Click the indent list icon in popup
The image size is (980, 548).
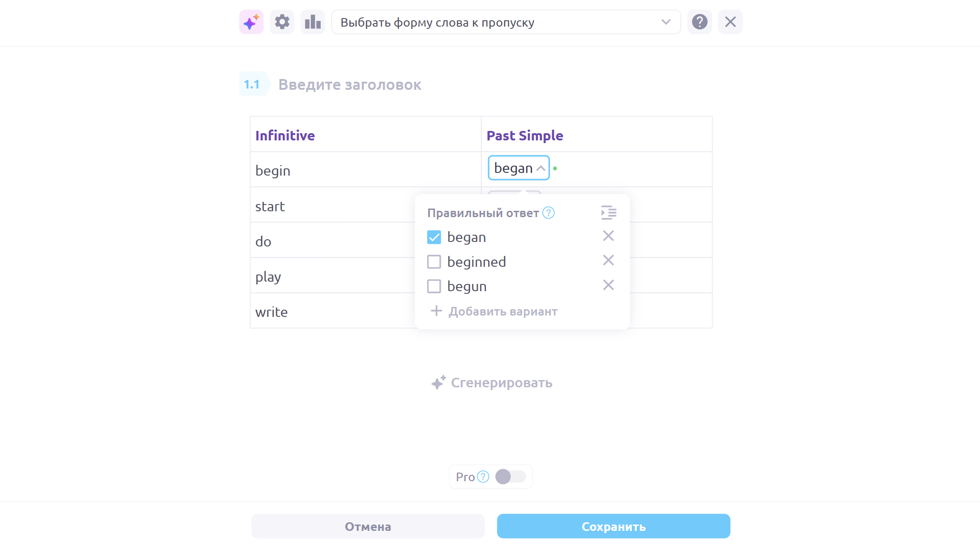tap(608, 213)
